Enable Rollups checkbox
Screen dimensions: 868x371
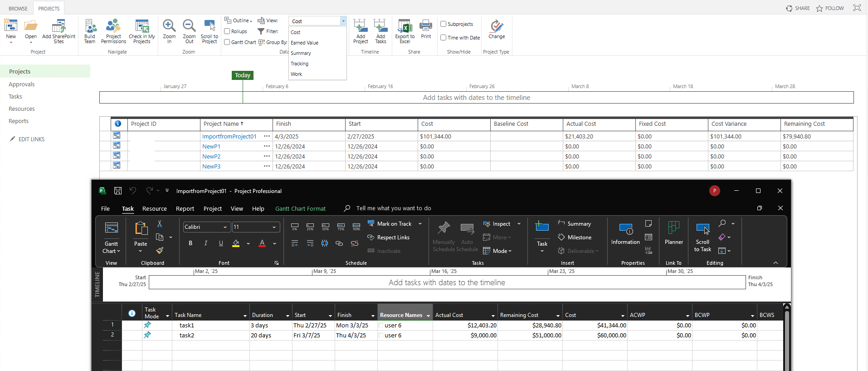click(227, 31)
